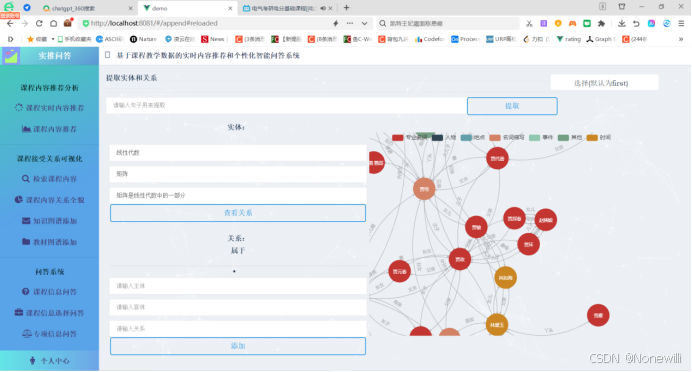Open the address bar dropdown chevron

[x=364, y=23]
